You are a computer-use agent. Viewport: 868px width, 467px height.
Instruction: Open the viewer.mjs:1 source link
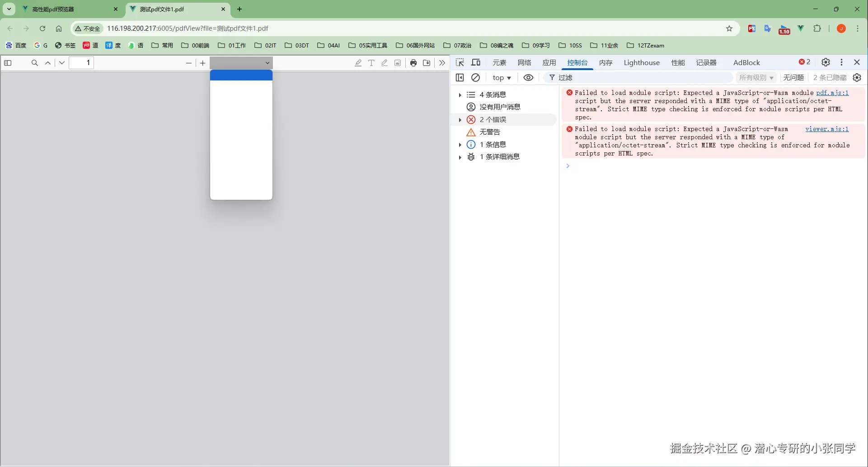(x=827, y=129)
